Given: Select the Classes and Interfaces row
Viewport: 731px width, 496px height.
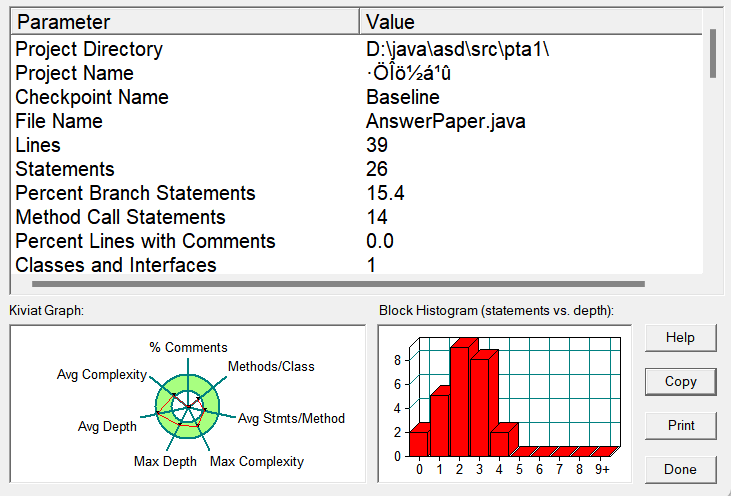Looking at the screenshot, I should coord(116,265).
